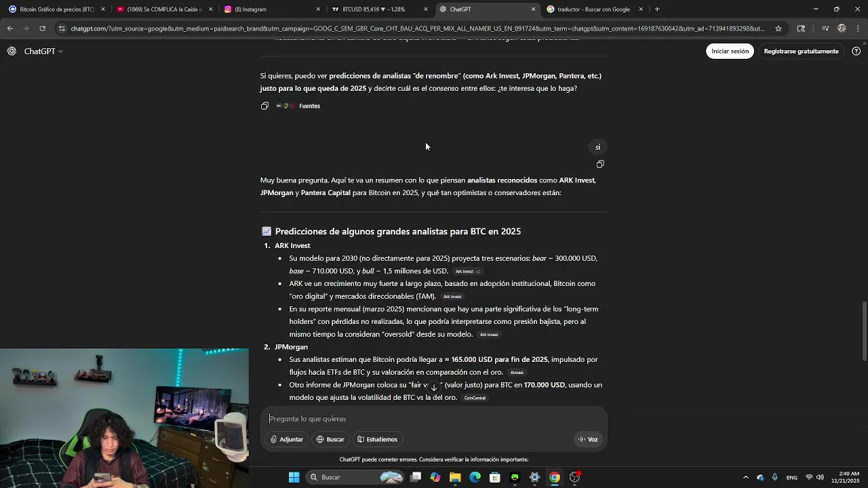Start Voz voice mode
The width and height of the screenshot is (868, 488).
588,439
